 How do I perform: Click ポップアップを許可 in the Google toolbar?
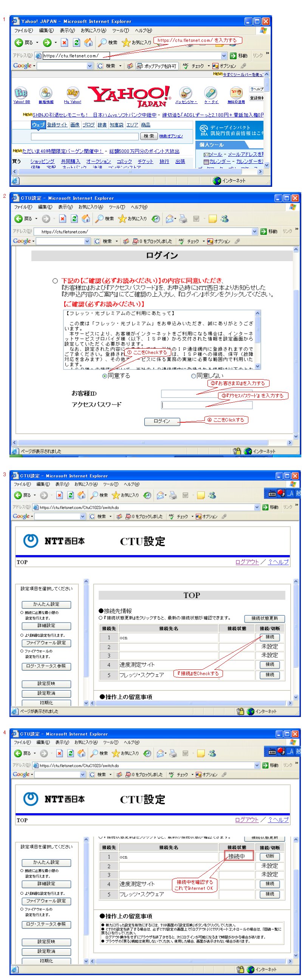[x=156, y=66]
